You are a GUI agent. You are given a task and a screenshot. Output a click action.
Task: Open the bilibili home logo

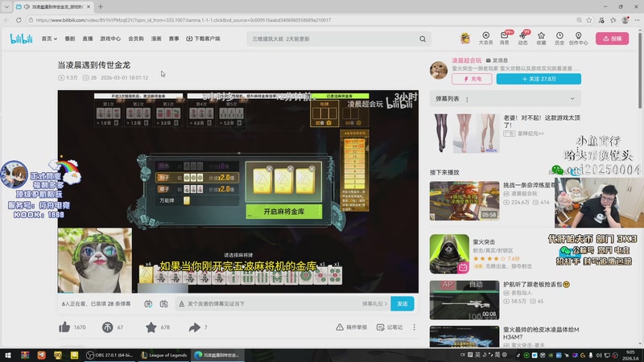pyautogui.click(x=21, y=39)
